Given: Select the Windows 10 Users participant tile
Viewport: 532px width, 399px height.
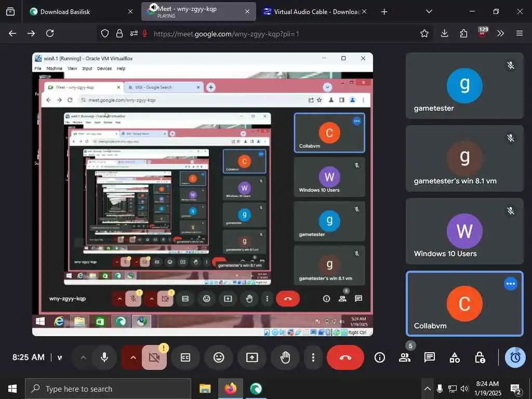Looking at the screenshot, I should [x=464, y=231].
